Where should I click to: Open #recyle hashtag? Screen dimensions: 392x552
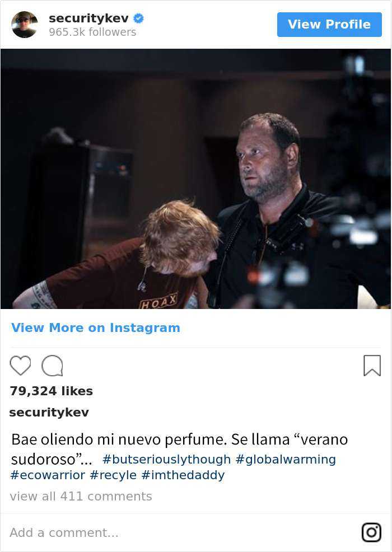pyautogui.click(x=113, y=475)
